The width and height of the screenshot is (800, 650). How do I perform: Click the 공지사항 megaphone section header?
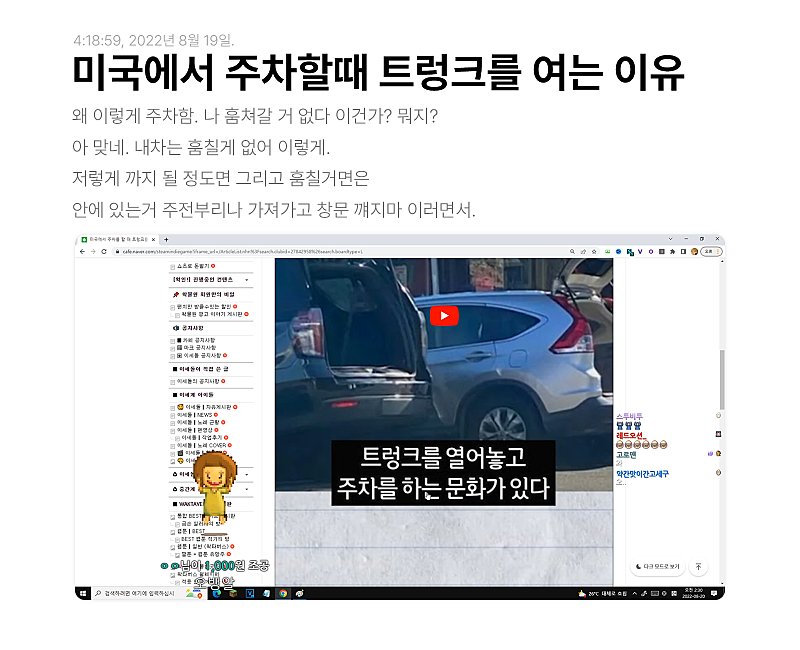point(189,328)
